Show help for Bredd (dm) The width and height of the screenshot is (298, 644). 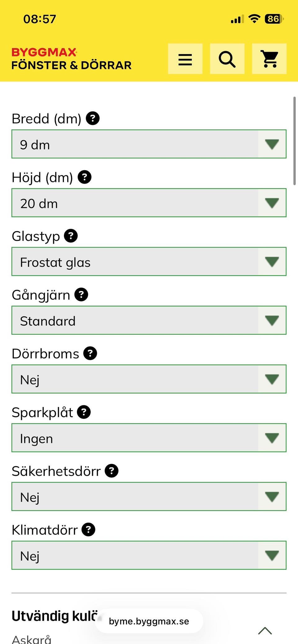point(93,118)
